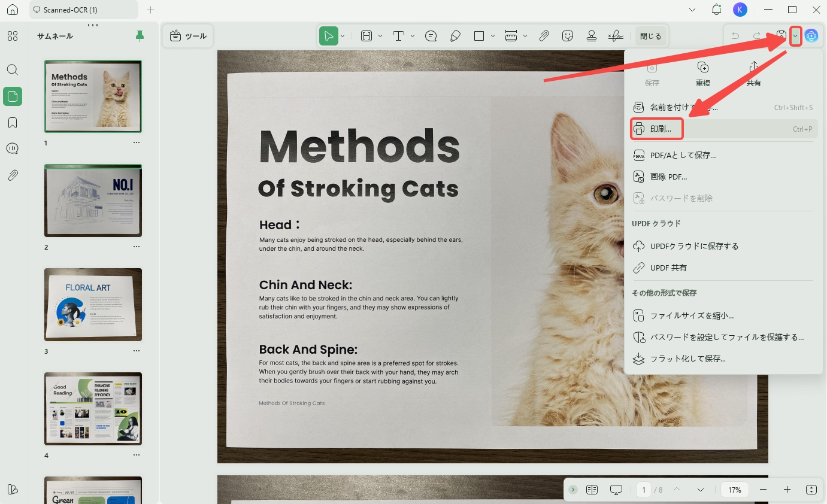The height and width of the screenshot is (504, 827).
Task: Toggle the two-page view layout icon
Action: (x=592, y=490)
